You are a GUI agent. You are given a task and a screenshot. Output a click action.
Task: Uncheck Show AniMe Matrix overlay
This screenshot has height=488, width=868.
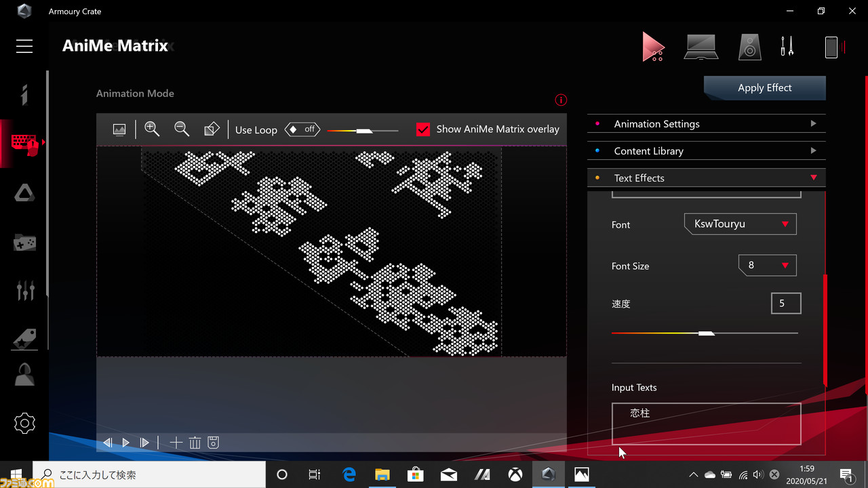point(422,129)
